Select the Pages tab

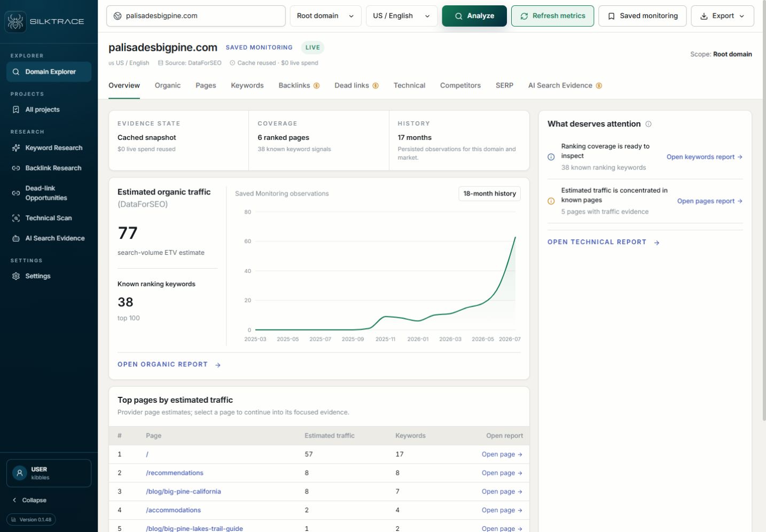[x=206, y=85]
